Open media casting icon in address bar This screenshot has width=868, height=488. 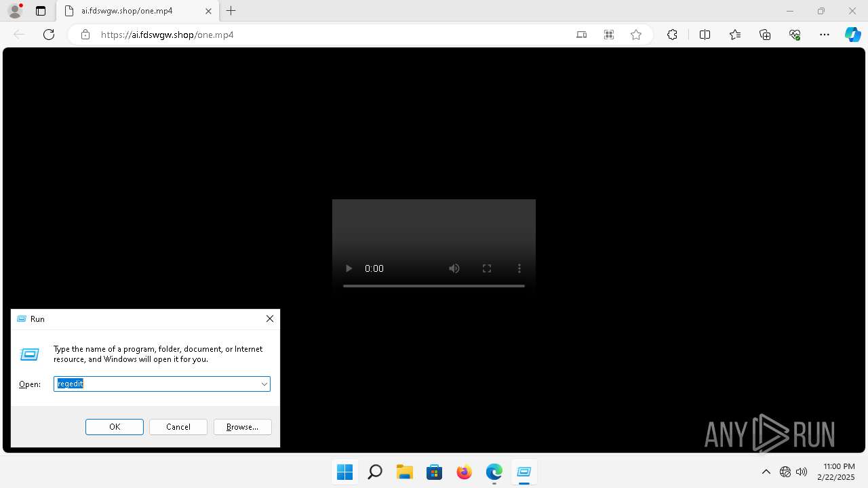point(581,35)
